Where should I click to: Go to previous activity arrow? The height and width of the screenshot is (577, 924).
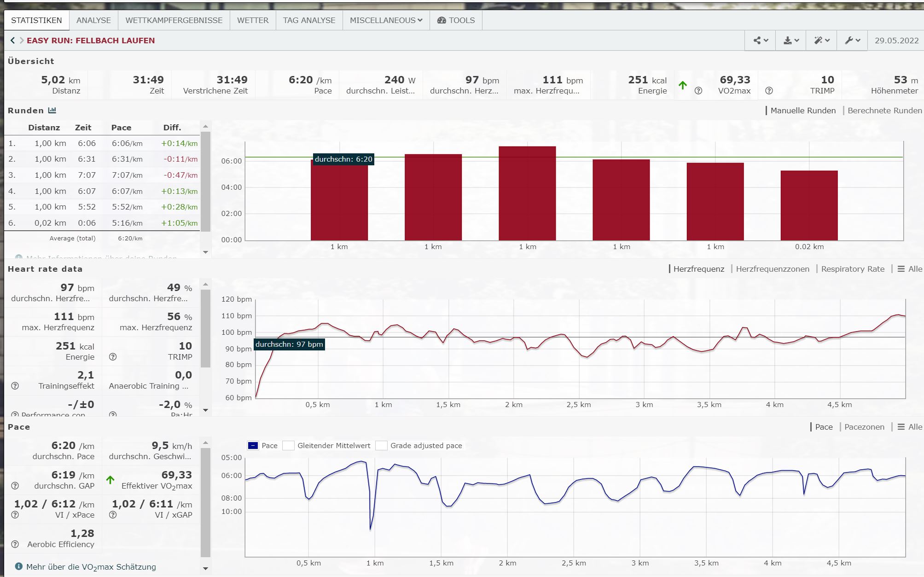(x=12, y=41)
